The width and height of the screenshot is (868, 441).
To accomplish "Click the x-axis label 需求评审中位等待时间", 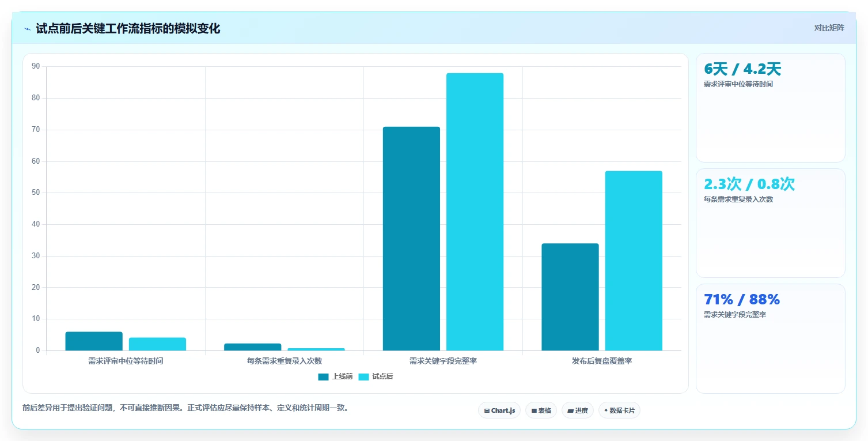I will click(126, 361).
